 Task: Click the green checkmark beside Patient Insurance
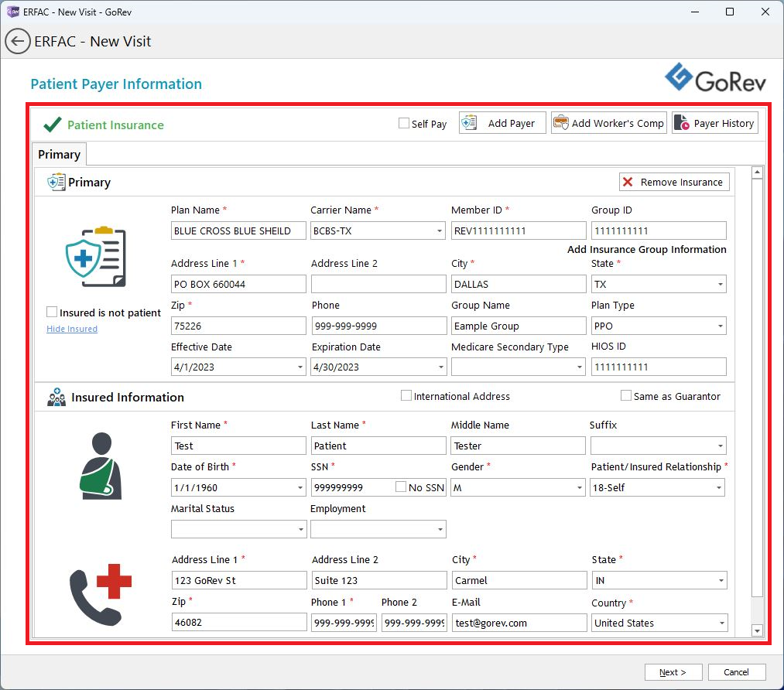tap(53, 125)
